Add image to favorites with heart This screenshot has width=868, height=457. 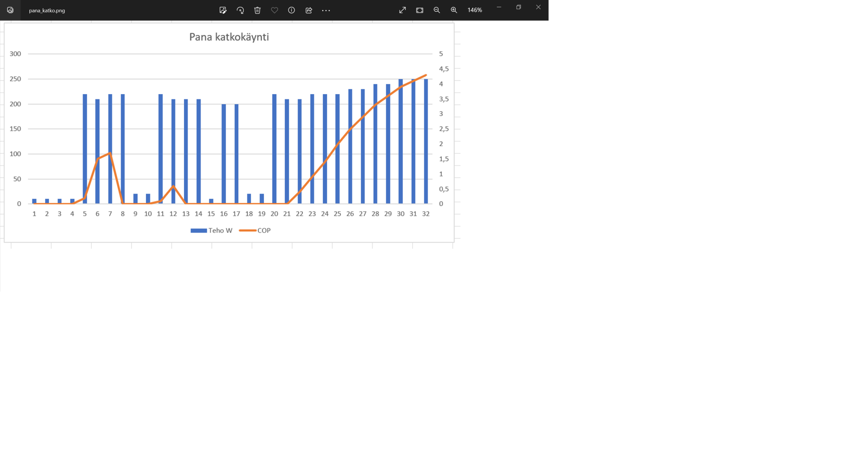click(x=274, y=10)
